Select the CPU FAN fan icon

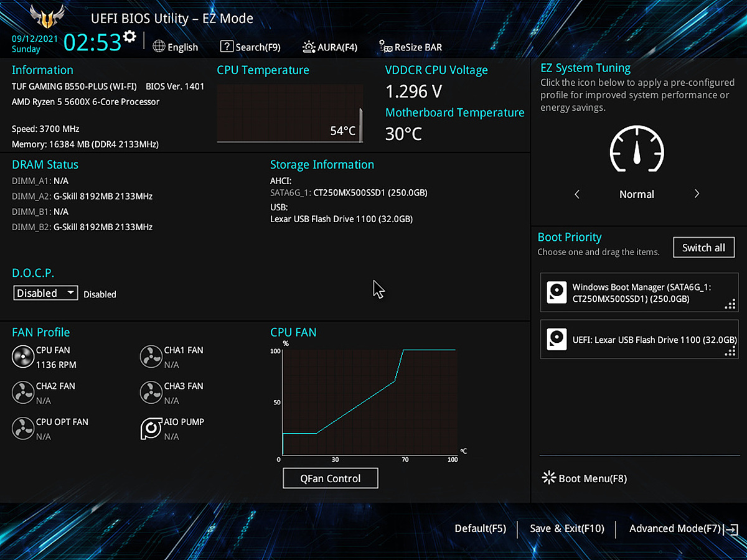coord(22,357)
